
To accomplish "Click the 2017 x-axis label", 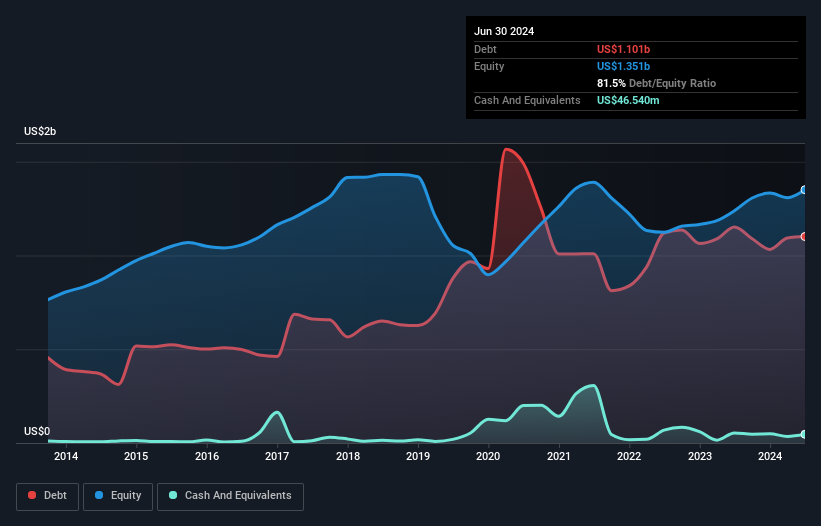I will (277, 456).
